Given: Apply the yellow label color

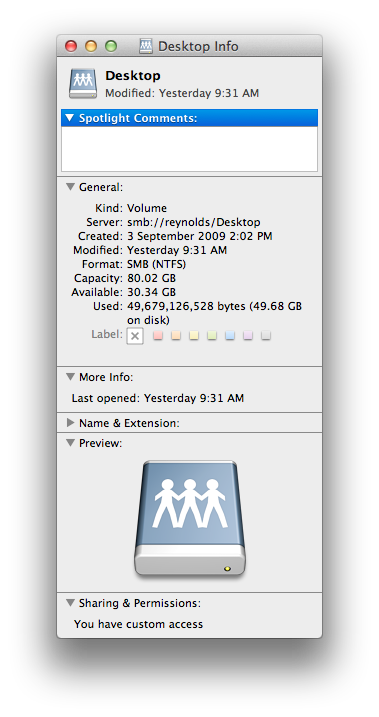Looking at the screenshot, I should click(x=194, y=336).
